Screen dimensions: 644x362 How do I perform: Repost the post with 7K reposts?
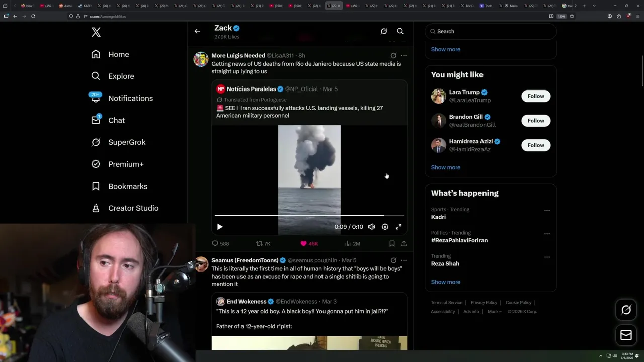(263, 243)
